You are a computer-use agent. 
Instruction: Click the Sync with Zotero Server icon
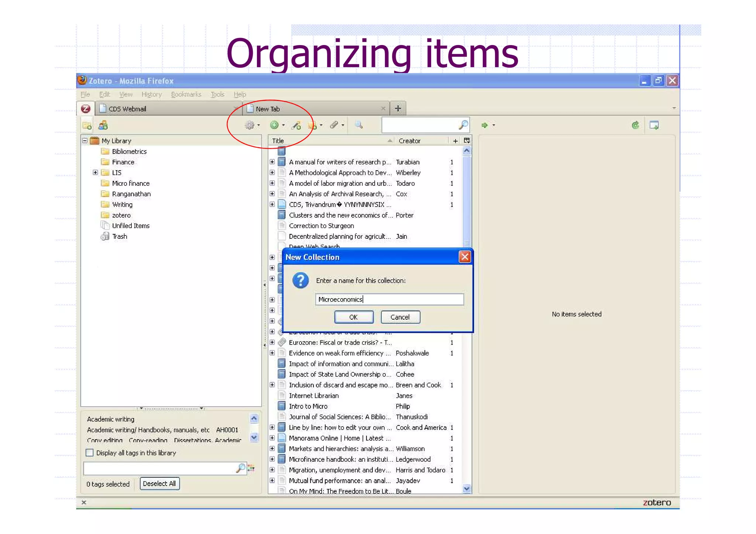pyautogui.click(x=635, y=125)
